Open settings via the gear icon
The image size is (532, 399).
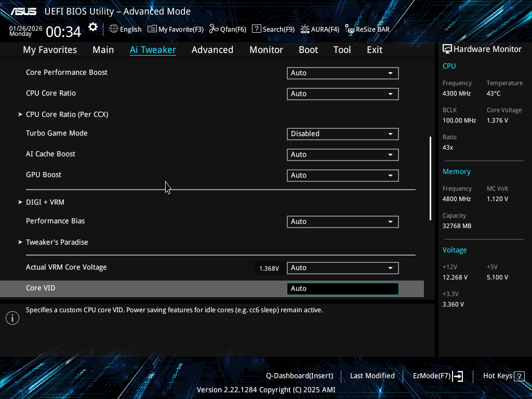point(93,27)
